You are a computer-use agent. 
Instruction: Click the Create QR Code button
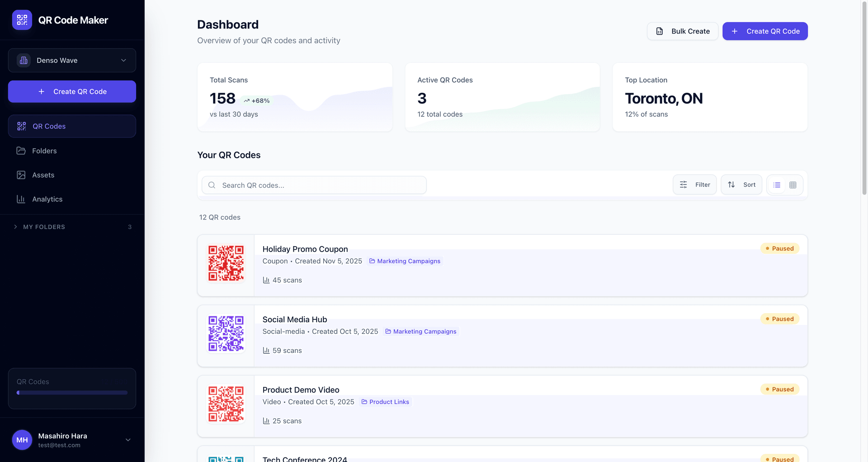(765, 31)
